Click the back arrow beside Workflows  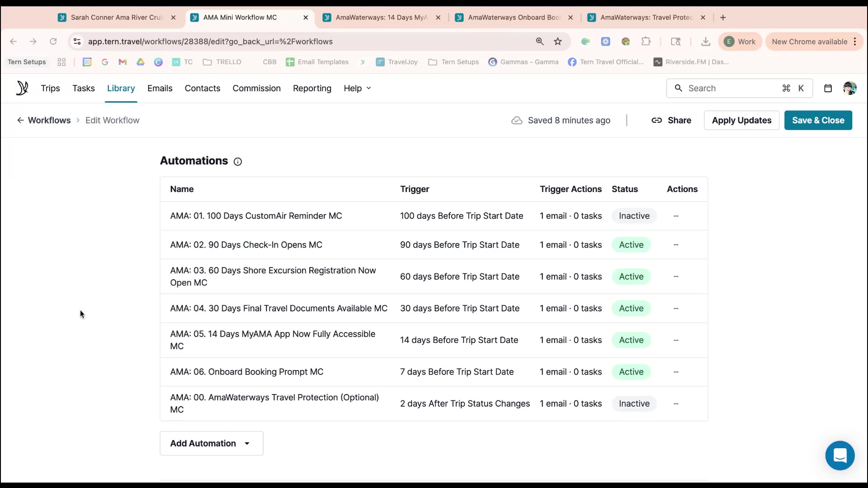click(x=20, y=120)
